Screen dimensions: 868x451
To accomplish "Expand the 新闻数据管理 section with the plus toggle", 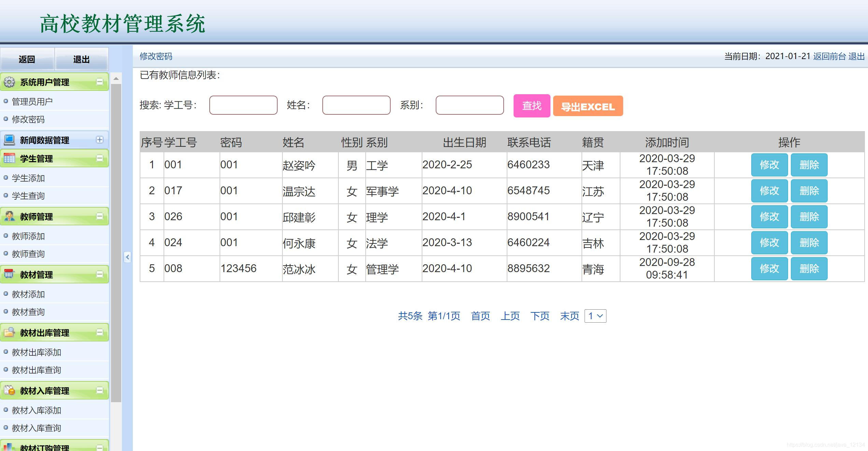I will pyautogui.click(x=100, y=140).
